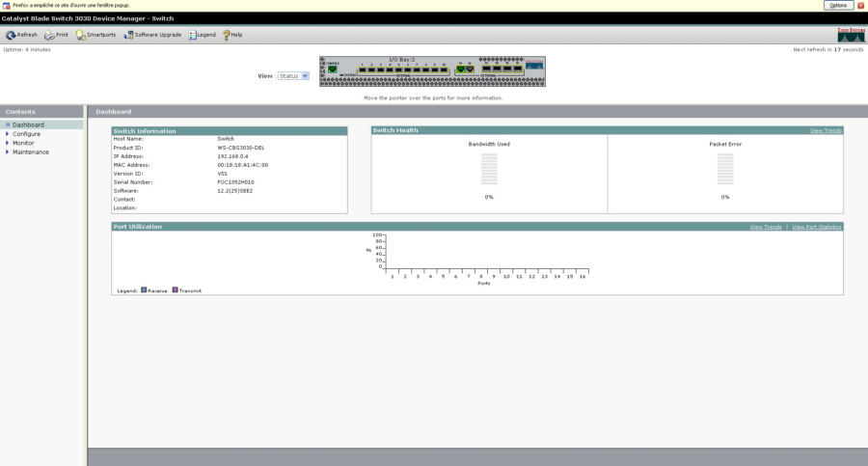The height and width of the screenshot is (466, 868).
Task: Click the Receive legend color swatch
Action: [144, 289]
